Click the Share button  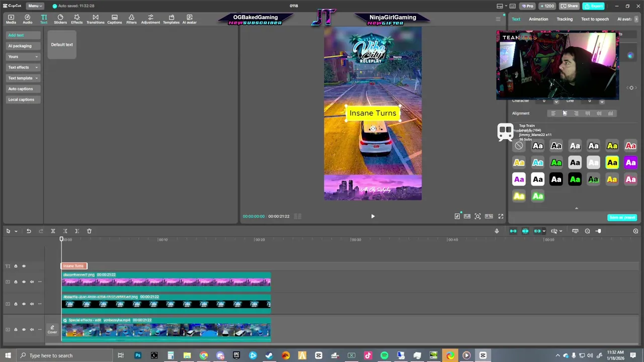coord(570,6)
